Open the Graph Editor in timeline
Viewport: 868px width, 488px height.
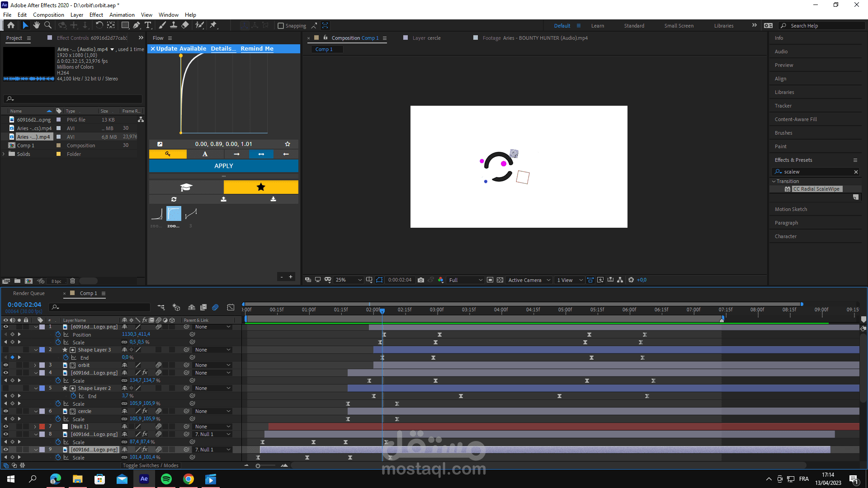pos(231,307)
